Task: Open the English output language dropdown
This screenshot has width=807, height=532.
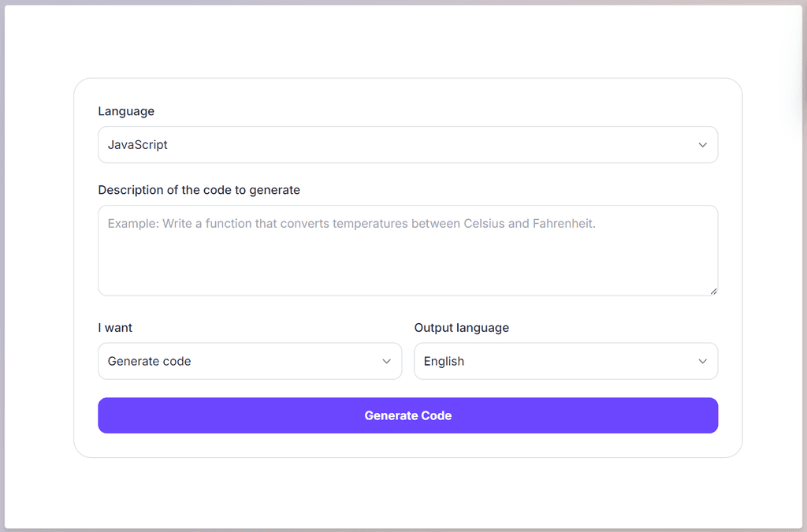Action: (566, 361)
